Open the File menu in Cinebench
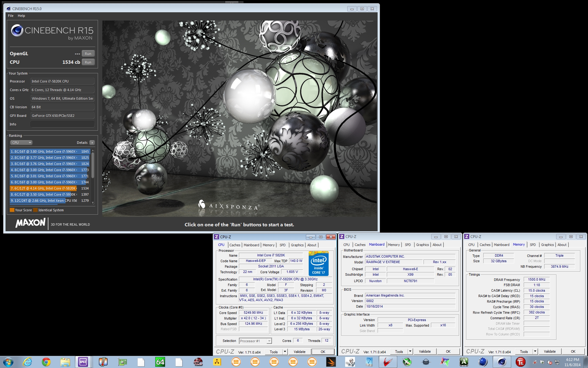 [x=11, y=16]
